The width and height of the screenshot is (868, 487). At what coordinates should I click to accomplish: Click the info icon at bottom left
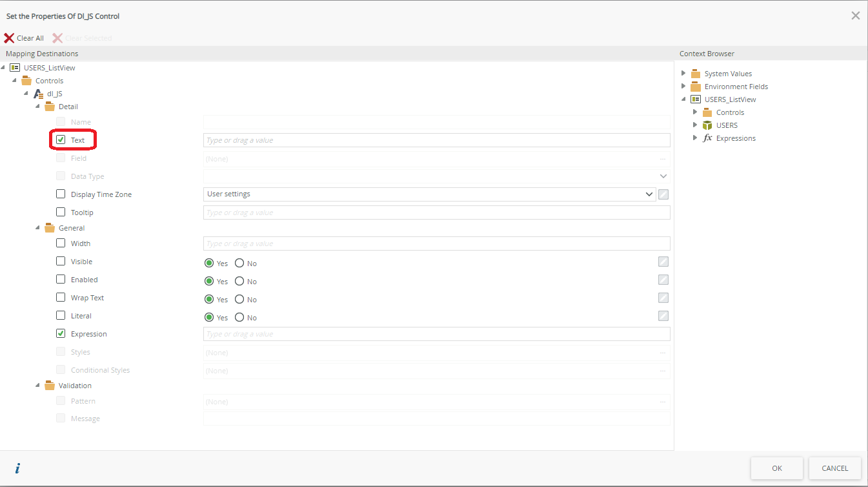point(17,468)
